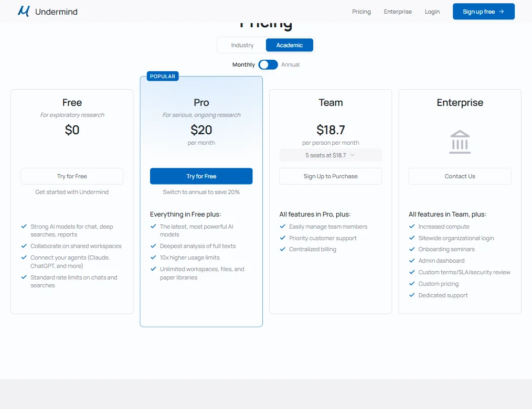Toggle the Monthly/Annual billing switch
The width and height of the screenshot is (532, 409).
click(x=268, y=64)
